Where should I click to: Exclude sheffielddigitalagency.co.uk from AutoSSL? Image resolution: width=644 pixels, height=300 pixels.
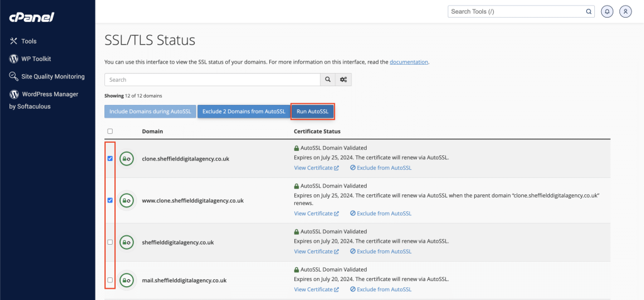(x=380, y=252)
